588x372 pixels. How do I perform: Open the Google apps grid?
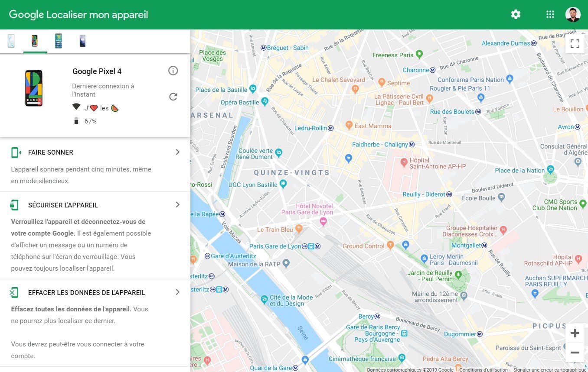(x=550, y=15)
